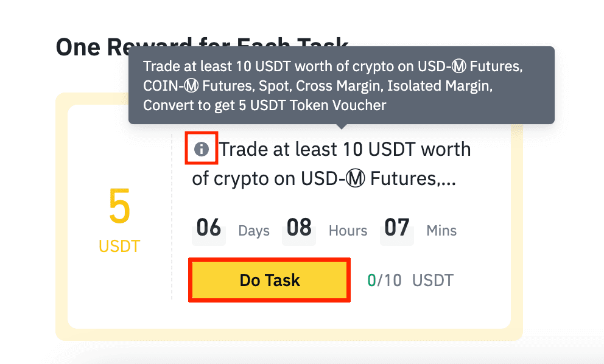The height and width of the screenshot is (364, 604).
Task: Click the Hours countdown label
Action: click(348, 231)
